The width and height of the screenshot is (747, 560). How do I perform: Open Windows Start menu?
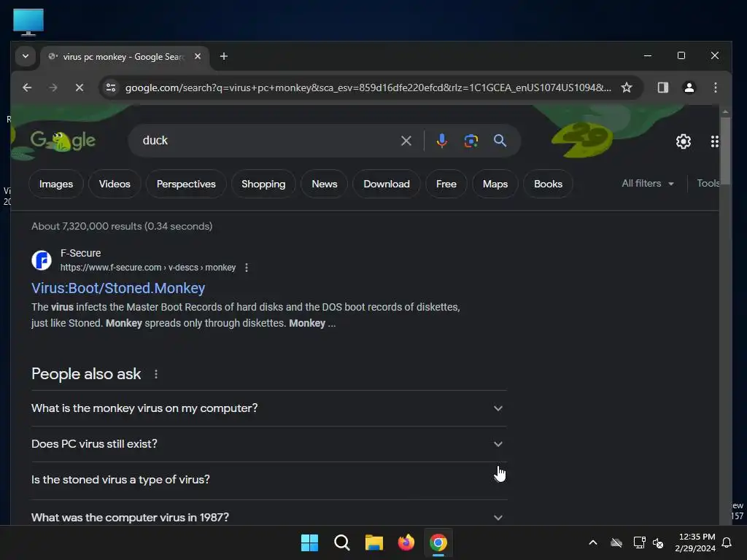(x=309, y=542)
